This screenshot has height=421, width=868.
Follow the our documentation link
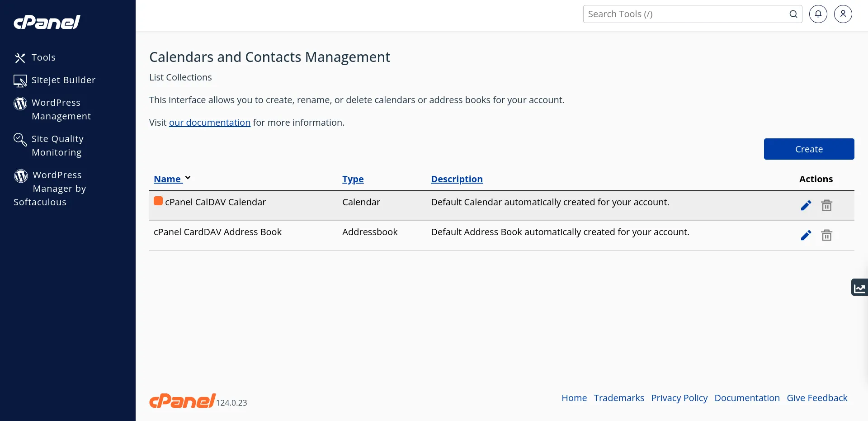pos(210,123)
